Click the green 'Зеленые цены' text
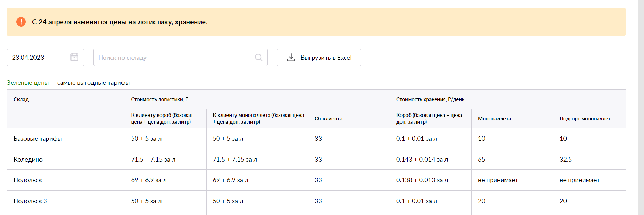Viewport: 644px width, 215px height. (28, 83)
